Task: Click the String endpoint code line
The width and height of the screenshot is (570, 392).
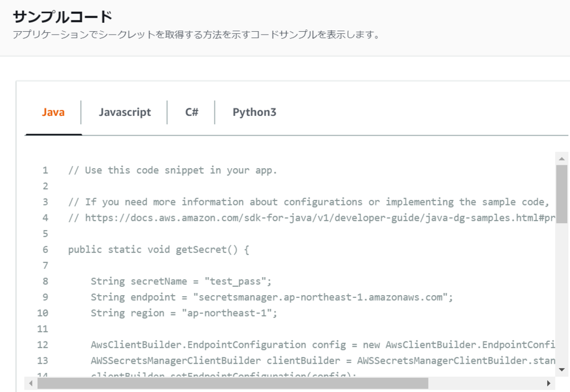Action: [272, 297]
